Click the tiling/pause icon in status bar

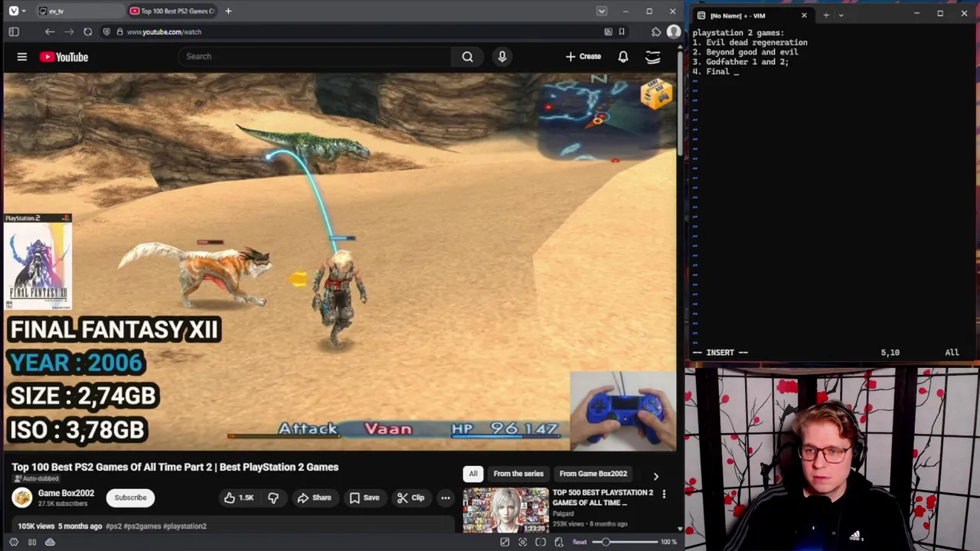[32, 542]
